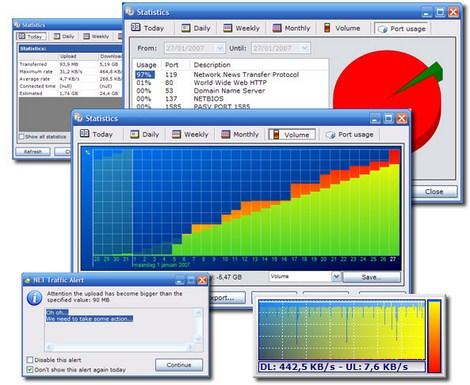Image resolution: width=470 pixels, height=385 pixels.
Task: Select Volume tab in the rear Statistics window
Action: pyautogui.click(x=343, y=28)
